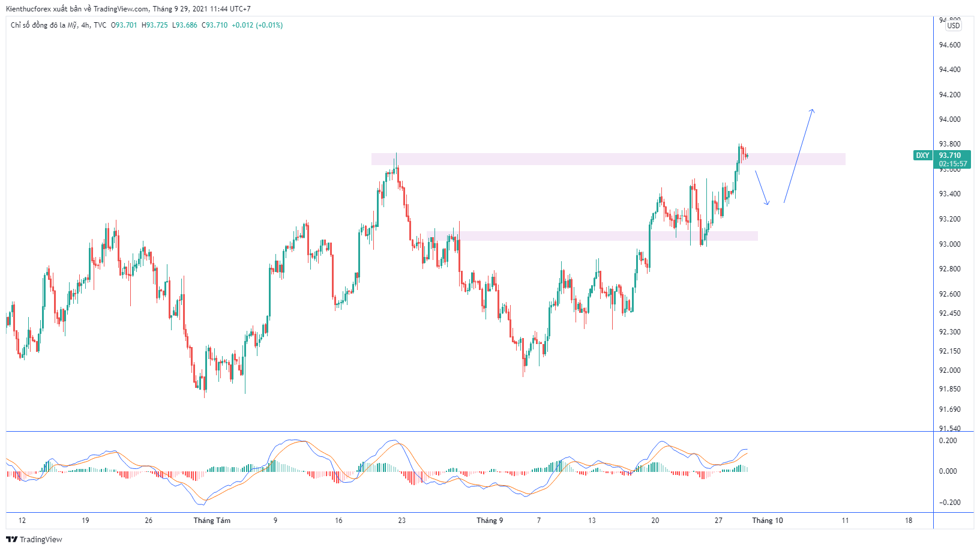Click the 94.600 price axis label
The image size is (980, 550).
tap(950, 45)
